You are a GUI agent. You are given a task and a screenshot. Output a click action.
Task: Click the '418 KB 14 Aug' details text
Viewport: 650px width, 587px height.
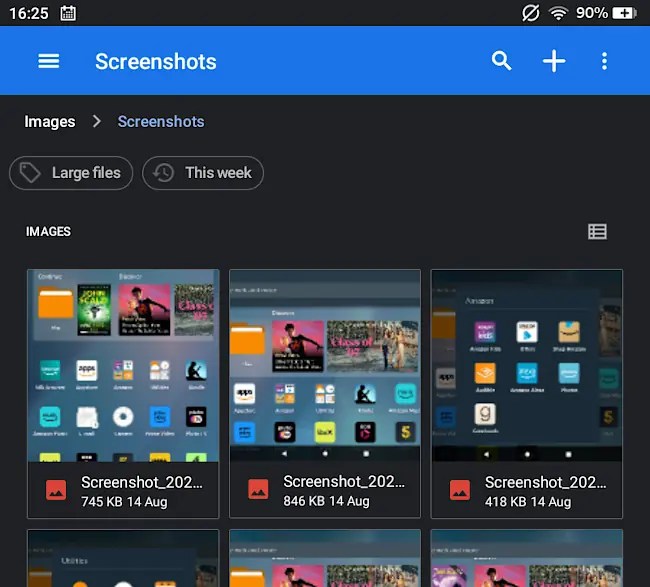click(528, 502)
